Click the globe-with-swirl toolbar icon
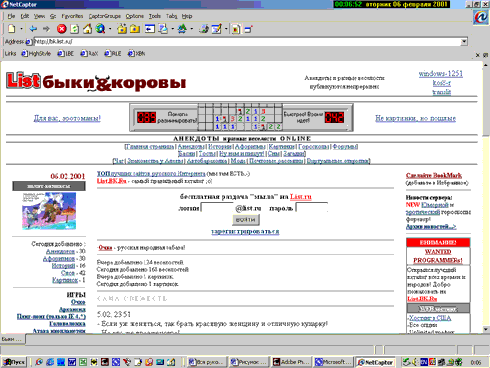The width and height of the screenshot is (490, 368). coord(204,29)
